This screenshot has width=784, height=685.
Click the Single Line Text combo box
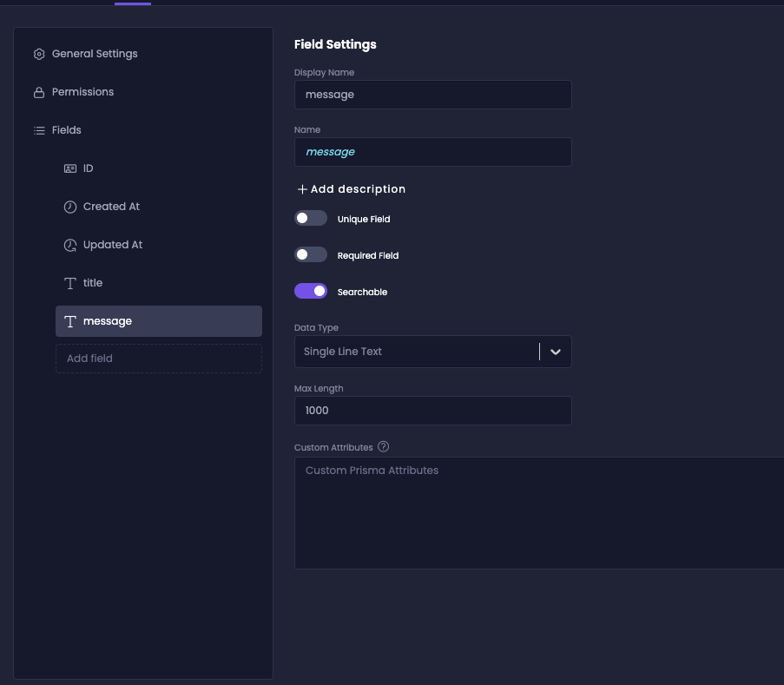tap(433, 352)
